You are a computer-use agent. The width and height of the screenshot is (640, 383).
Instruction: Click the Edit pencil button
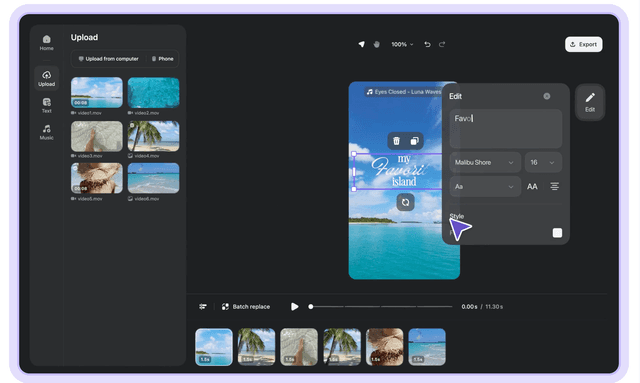[x=590, y=102]
